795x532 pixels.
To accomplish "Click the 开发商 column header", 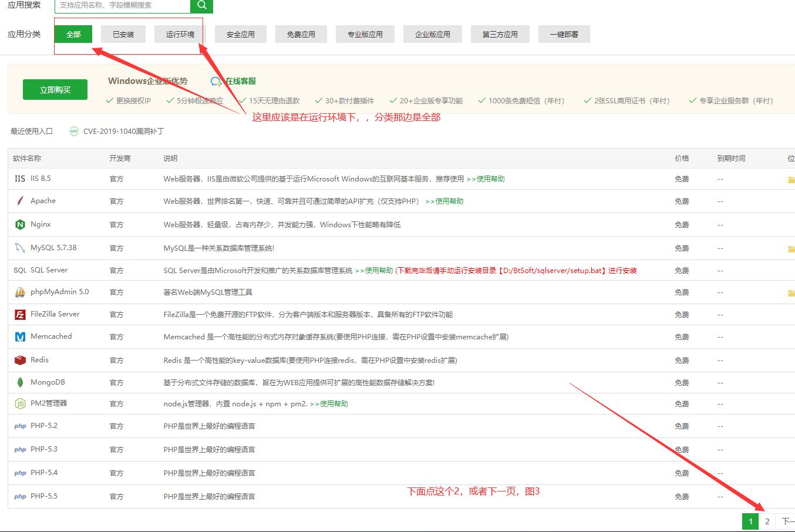I will 120,159.
